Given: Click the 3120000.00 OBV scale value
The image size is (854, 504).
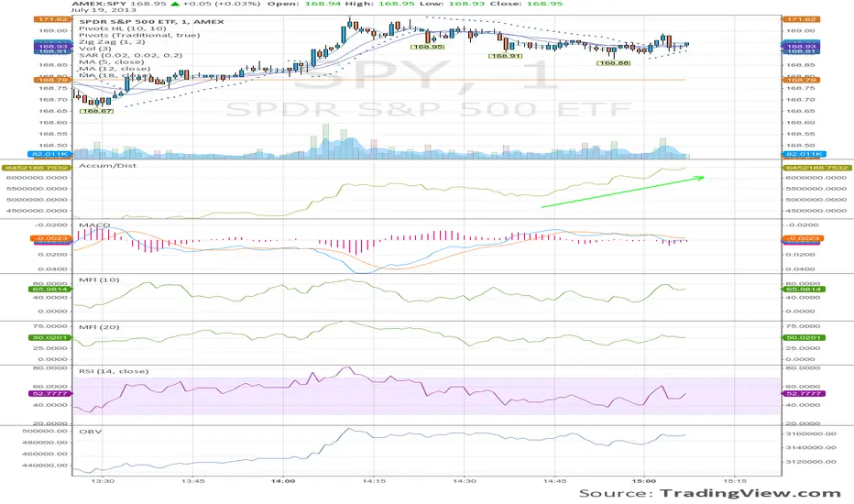Looking at the screenshot, I should point(812,462).
